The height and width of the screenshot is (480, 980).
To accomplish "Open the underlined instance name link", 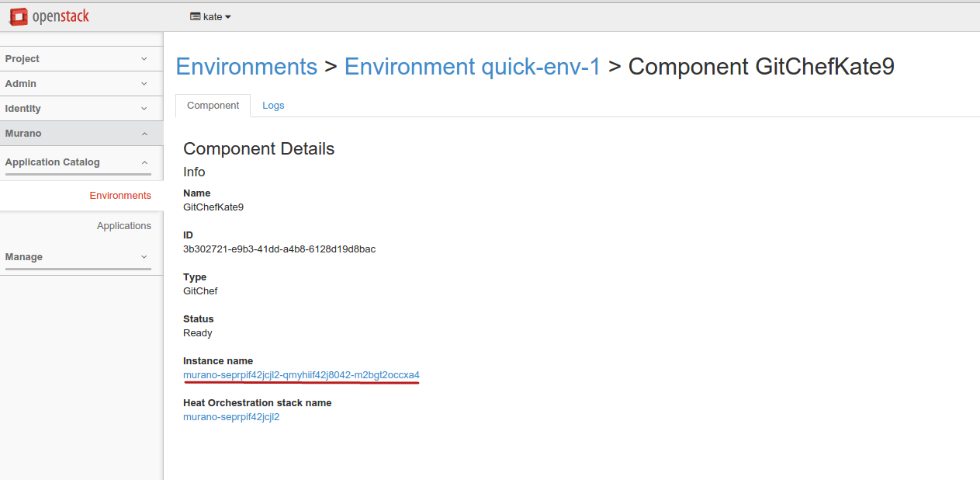I will 301,375.
